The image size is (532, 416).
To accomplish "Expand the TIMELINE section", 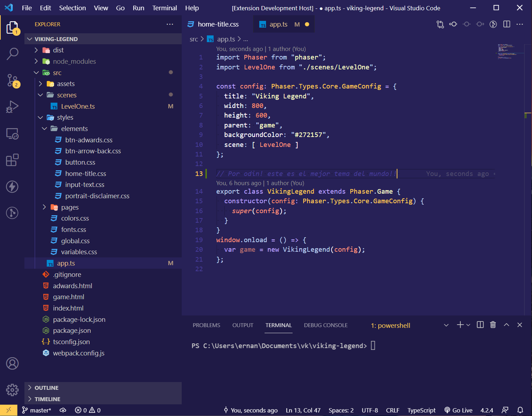I will 103,399.
